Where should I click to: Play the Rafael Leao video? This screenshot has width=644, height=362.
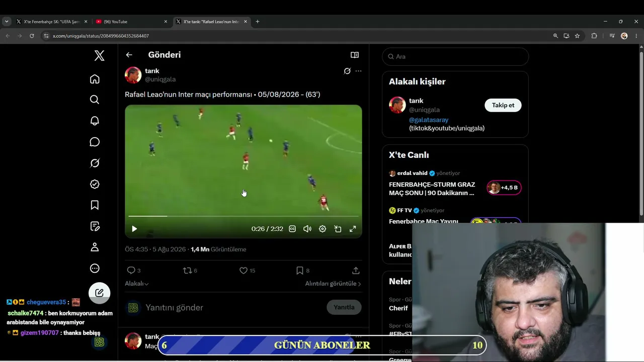tap(134, 229)
